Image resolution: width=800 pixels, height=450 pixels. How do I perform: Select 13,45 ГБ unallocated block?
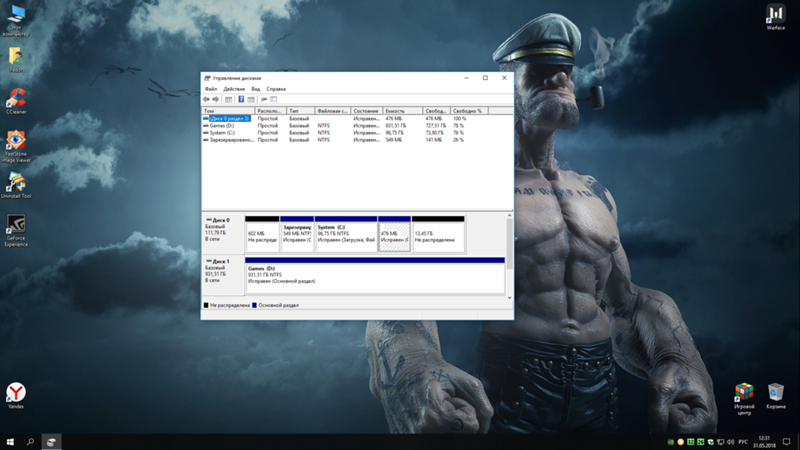(438, 234)
